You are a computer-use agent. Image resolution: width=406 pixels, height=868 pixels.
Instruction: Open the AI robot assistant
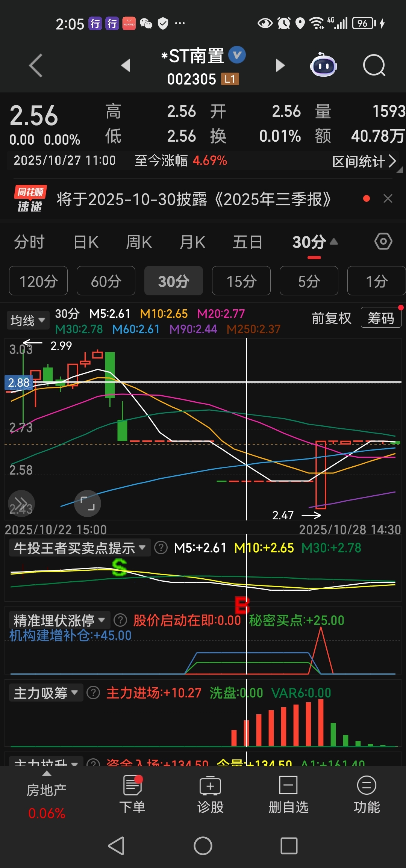pyautogui.click(x=323, y=65)
